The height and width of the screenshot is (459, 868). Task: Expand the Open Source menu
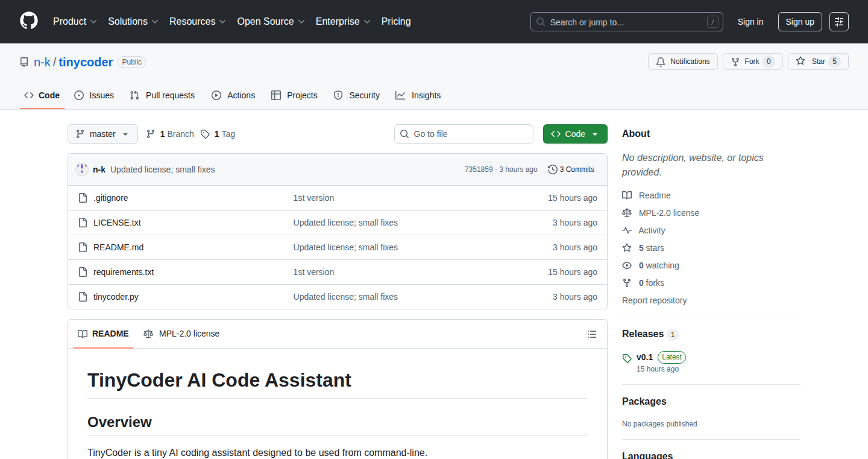(271, 22)
